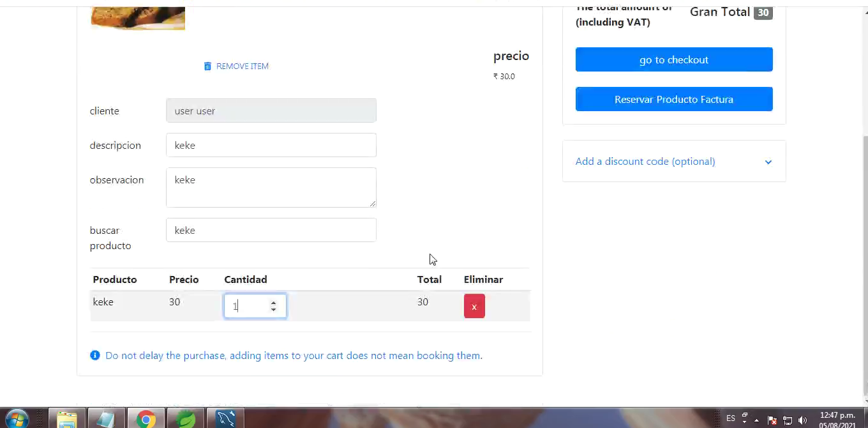Click the blue info icon by purchase notice
The image size is (868, 428).
[95, 355]
